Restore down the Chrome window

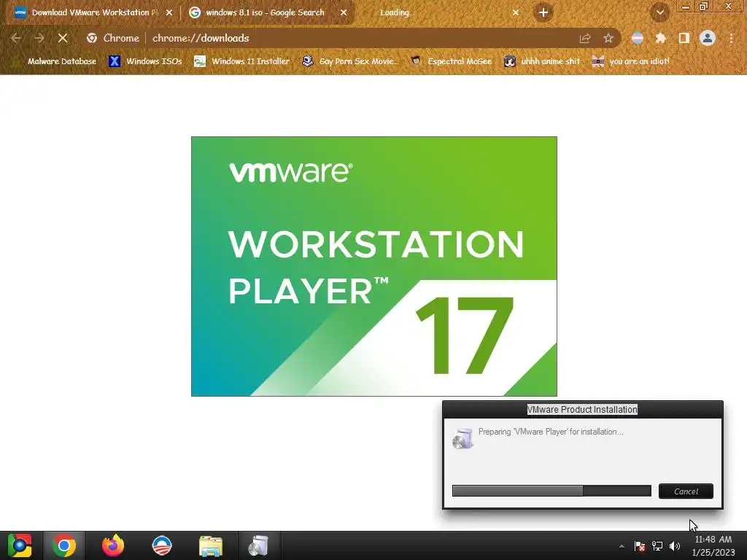(x=703, y=6)
